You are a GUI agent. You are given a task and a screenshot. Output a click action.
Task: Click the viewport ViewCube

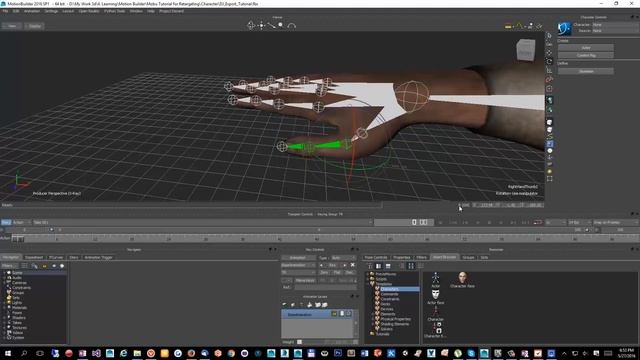[526, 50]
